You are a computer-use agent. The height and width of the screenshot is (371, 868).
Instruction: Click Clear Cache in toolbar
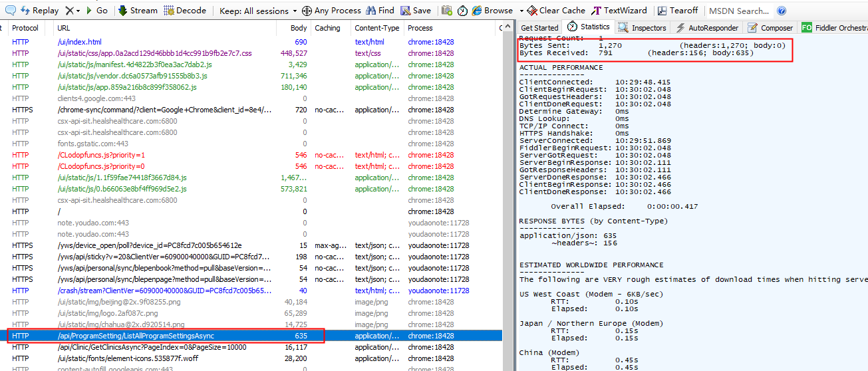[556, 11]
